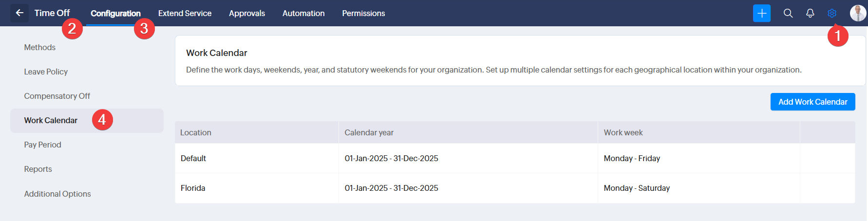The width and height of the screenshot is (868, 221).
Task: Open Leave Policy in the sidebar
Action: [x=46, y=72]
